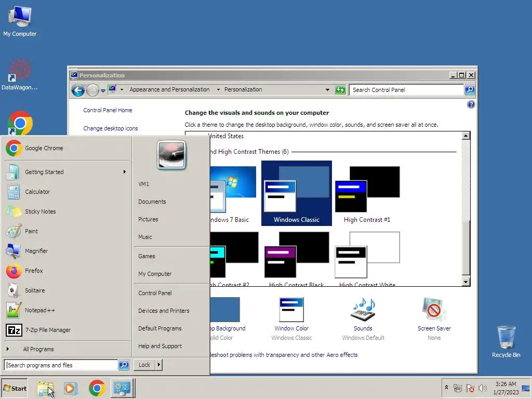This screenshot has width=532, height=399.
Task: Open the DataWagon desktop shortcut
Action: pyautogui.click(x=19, y=75)
